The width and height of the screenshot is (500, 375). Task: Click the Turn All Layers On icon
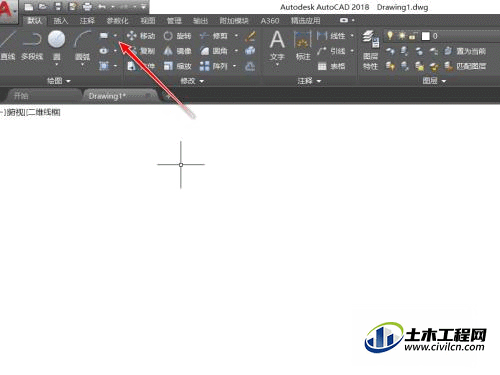tap(390, 66)
